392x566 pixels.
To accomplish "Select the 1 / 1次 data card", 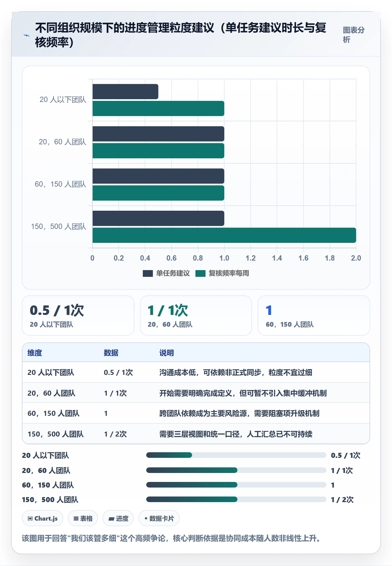I will (196, 316).
